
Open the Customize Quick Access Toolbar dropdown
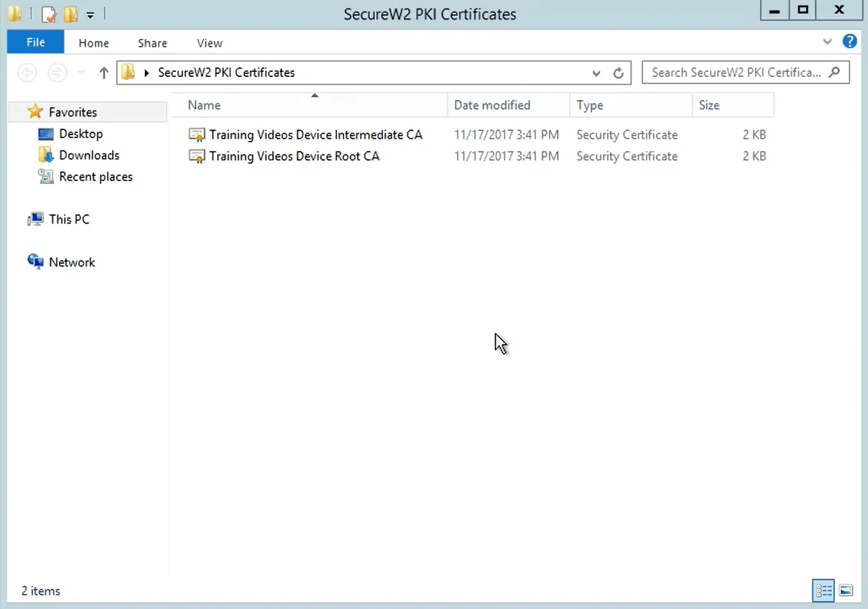90,14
